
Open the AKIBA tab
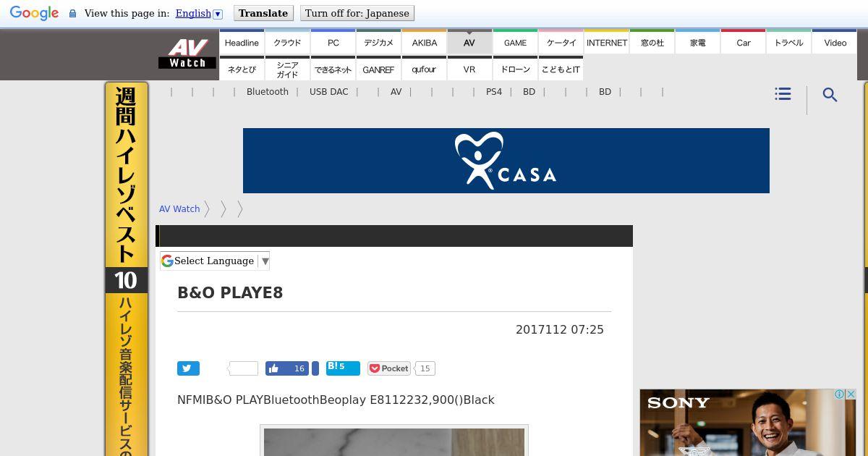pos(425,42)
